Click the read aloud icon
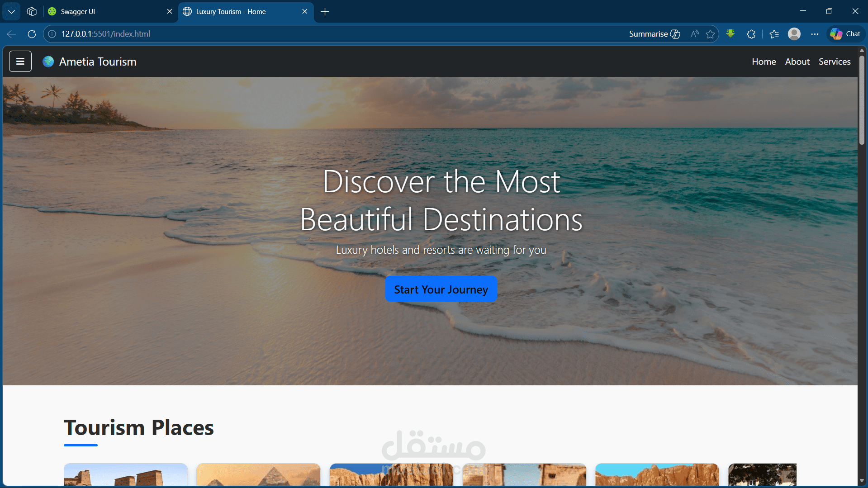868x488 pixels. click(694, 34)
